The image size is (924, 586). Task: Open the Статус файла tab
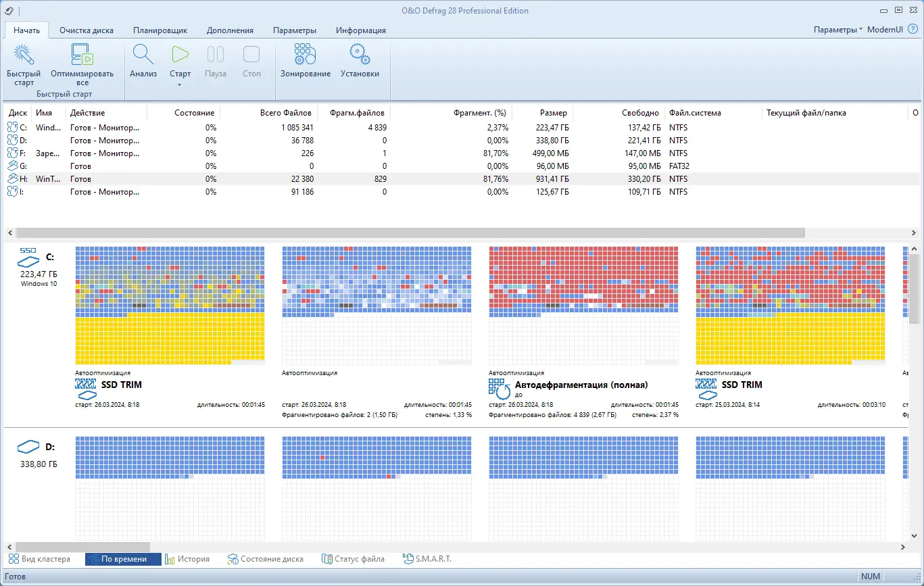[x=354, y=559]
